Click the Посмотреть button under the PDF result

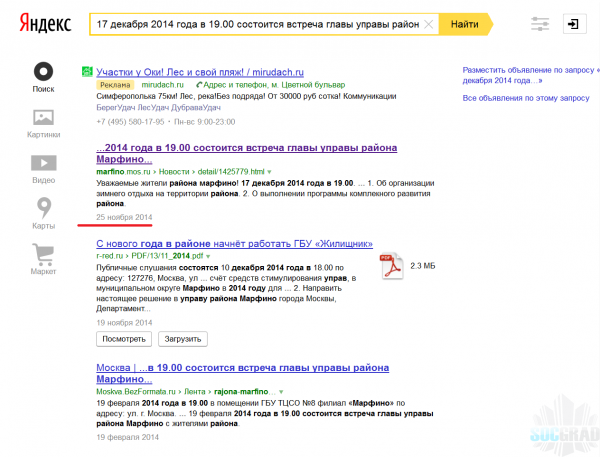[124, 339]
